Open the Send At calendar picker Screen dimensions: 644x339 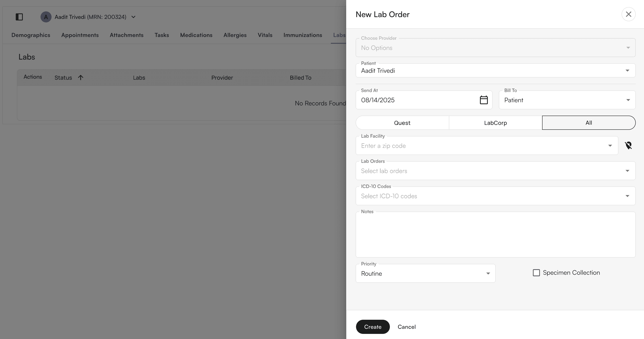(483, 100)
